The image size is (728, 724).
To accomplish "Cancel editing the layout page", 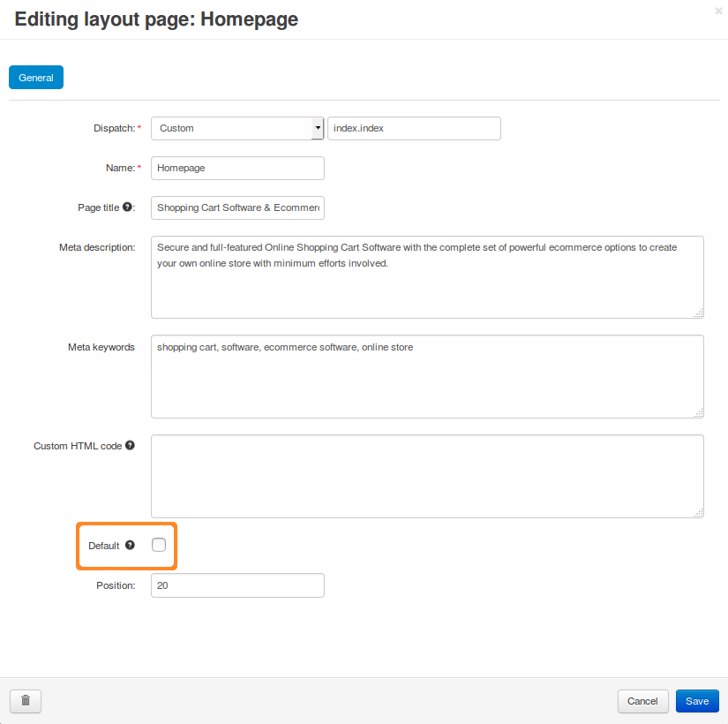I will tap(642, 701).
